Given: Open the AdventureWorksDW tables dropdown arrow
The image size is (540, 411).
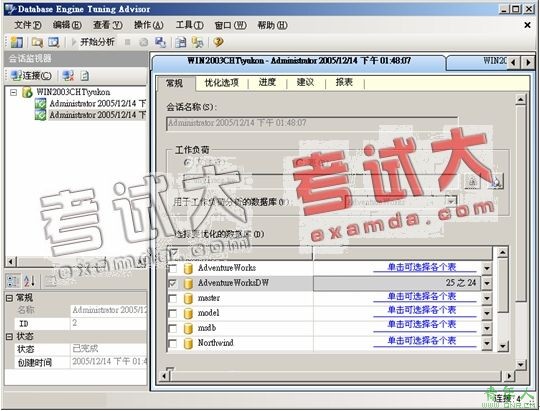Looking at the screenshot, I should coord(486,283).
